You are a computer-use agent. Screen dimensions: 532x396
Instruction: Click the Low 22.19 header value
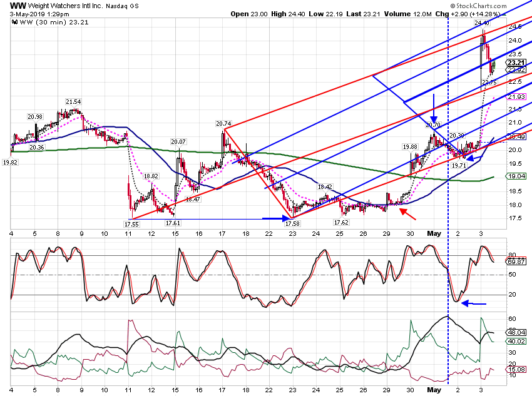[325, 14]
